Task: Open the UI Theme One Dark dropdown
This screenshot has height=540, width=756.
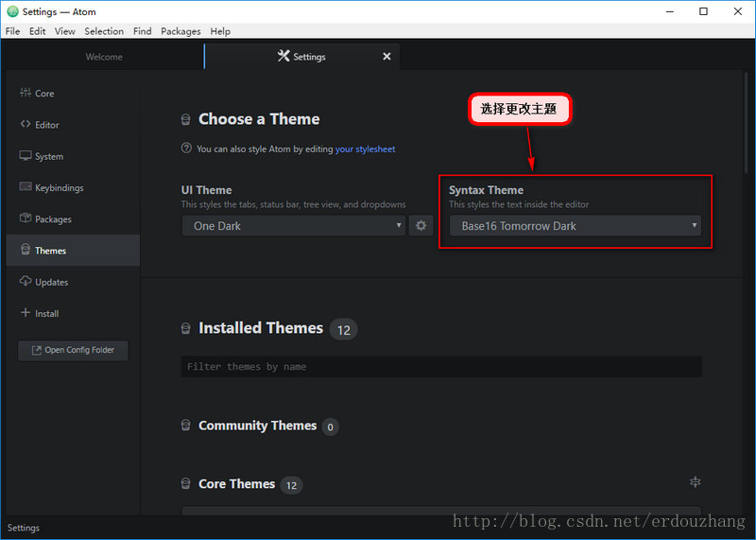Action: (x=293, y=225)
